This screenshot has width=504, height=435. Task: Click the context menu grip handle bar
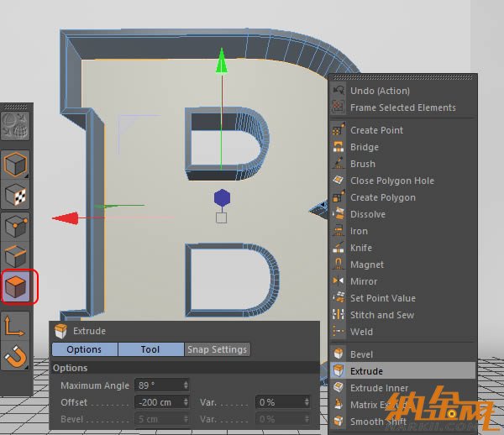[402, 77]
